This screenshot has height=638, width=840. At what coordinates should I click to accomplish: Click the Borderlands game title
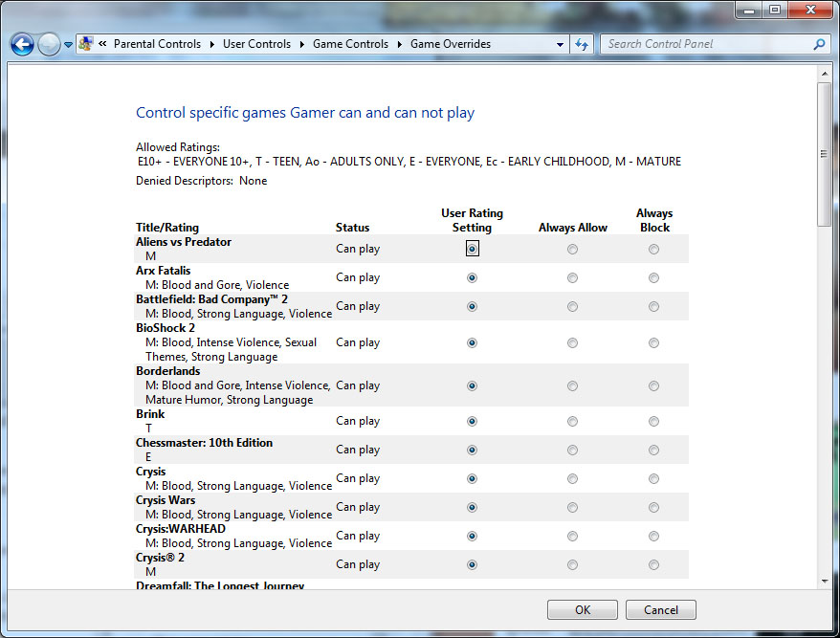click(167, 371)
